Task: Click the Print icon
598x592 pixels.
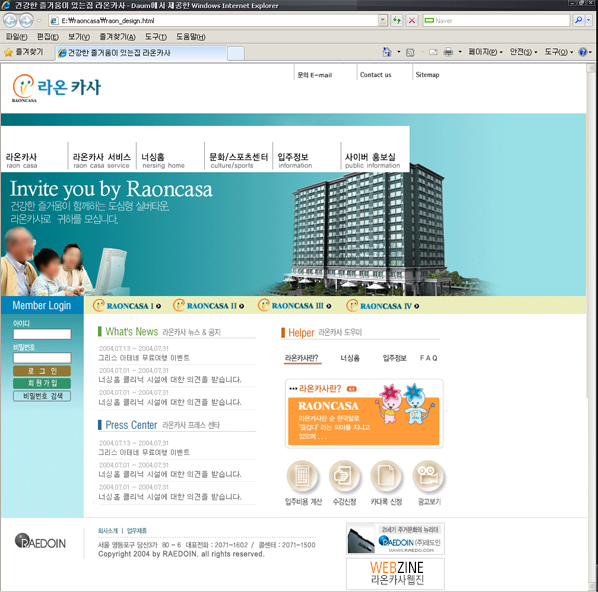Action: tap(448, 52)
